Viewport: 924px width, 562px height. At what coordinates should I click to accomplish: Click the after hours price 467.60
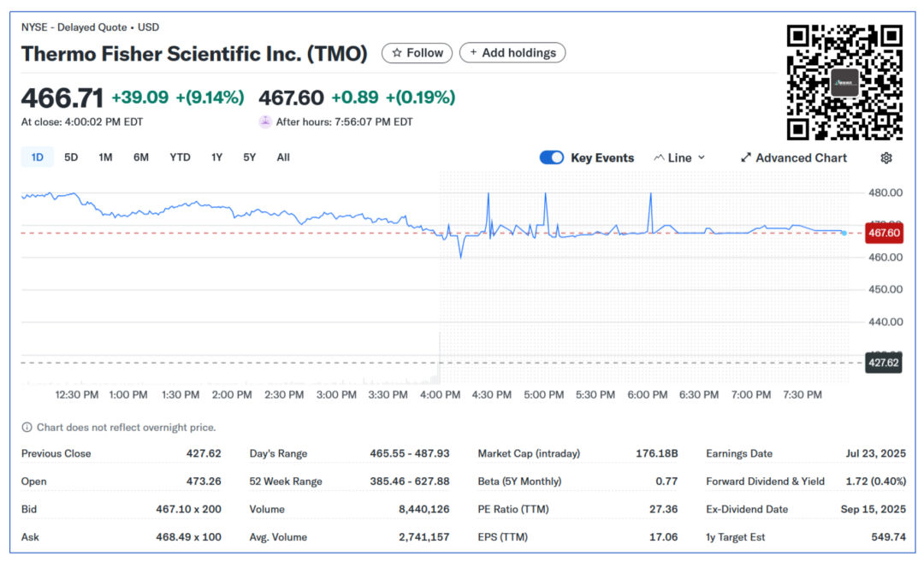tap(291, 98)
